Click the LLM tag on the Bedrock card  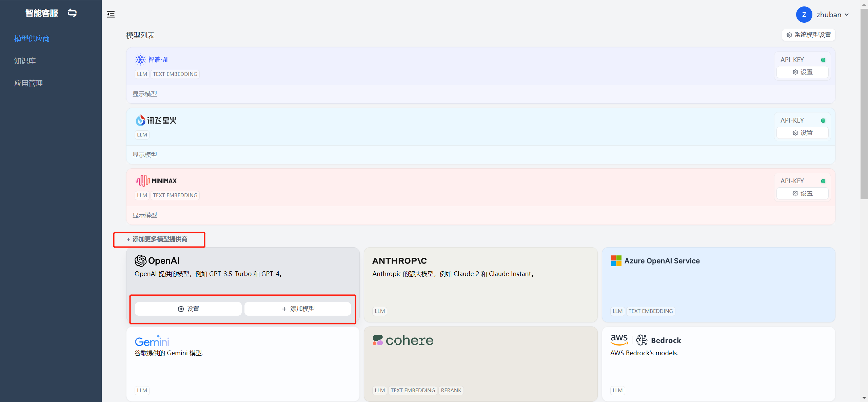point(617,390)
